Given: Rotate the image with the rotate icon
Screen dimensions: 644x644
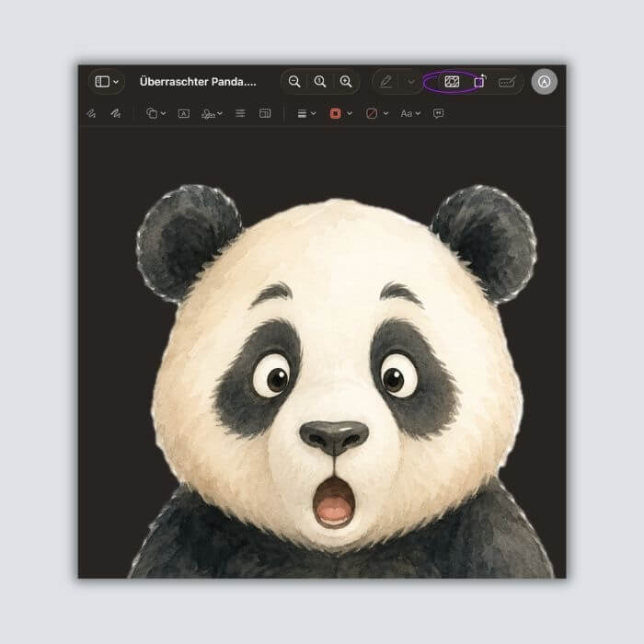Looking at the screenshot, I should click(x=479, y=81).
